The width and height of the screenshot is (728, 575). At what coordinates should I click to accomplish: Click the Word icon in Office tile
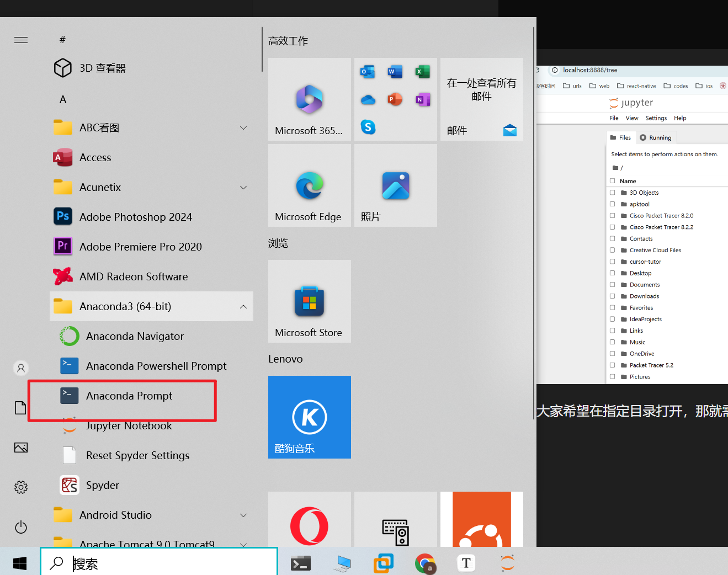coord(395,72)
